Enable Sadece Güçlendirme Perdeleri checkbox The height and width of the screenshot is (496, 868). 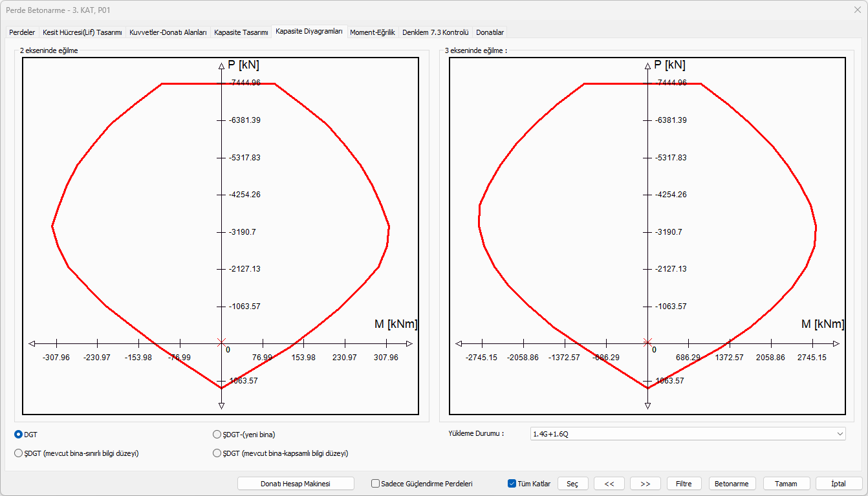point(376,484)
